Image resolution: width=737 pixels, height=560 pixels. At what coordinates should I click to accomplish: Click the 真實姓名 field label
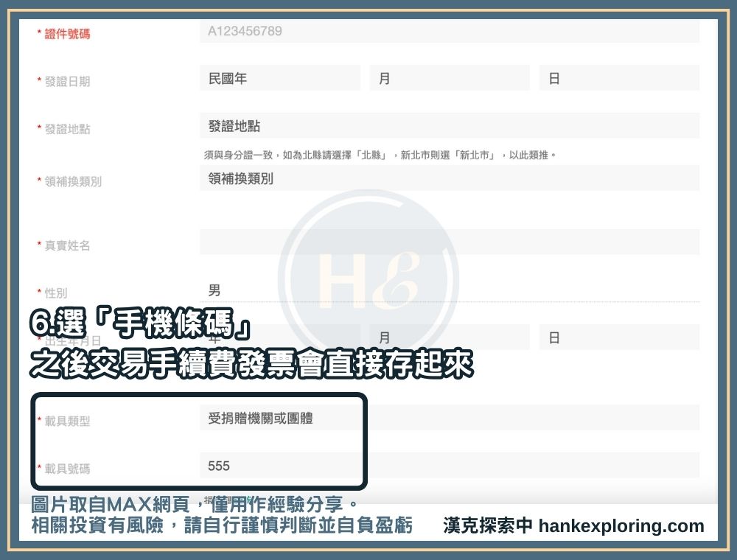click(67, 245)
